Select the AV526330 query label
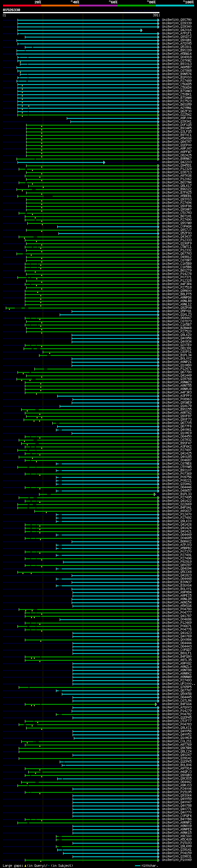The width and height of the screenshot is (197, 868). [11, 10]
